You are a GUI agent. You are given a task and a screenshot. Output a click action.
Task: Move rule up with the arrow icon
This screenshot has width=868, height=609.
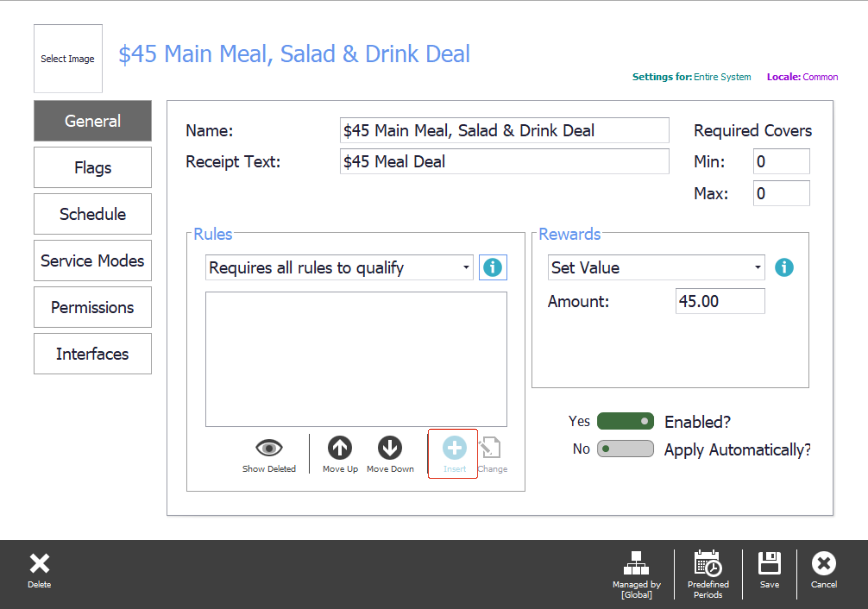[339, 448]
